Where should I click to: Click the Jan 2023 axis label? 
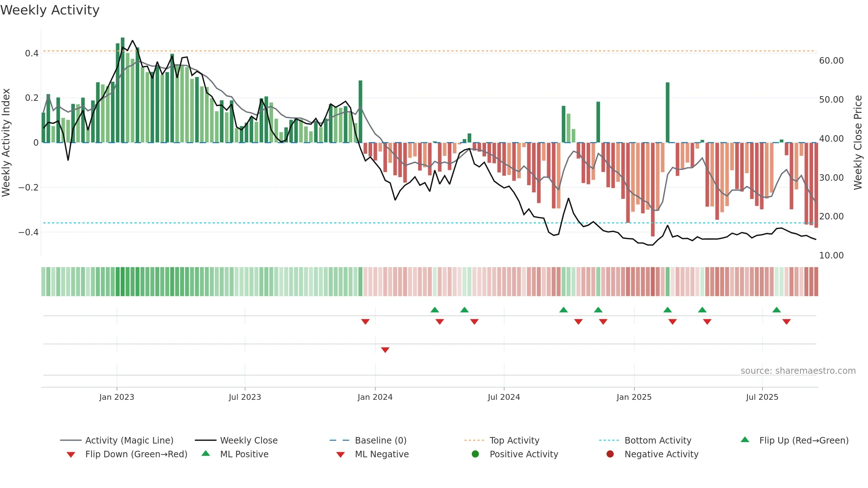(x=117, y=397)
